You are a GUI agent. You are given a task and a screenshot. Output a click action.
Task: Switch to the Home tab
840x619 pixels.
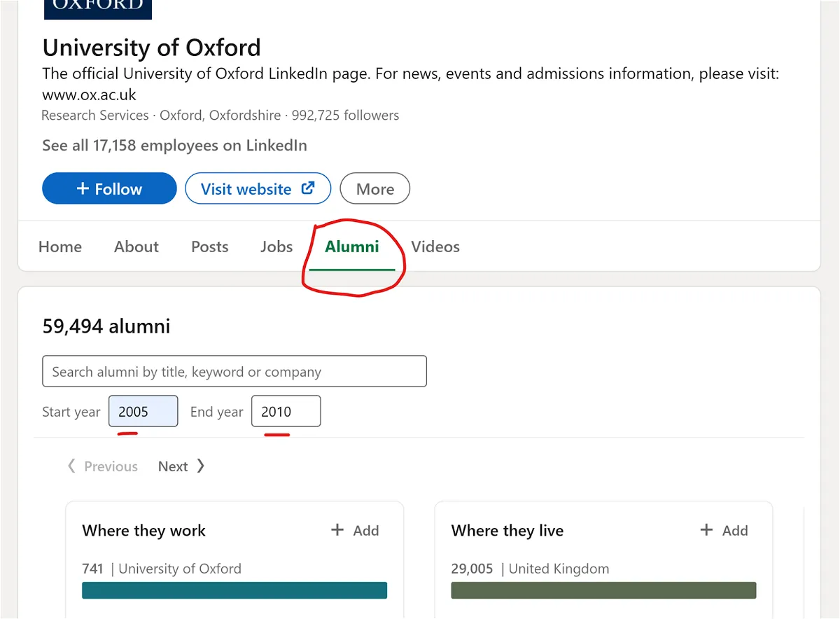60,246
